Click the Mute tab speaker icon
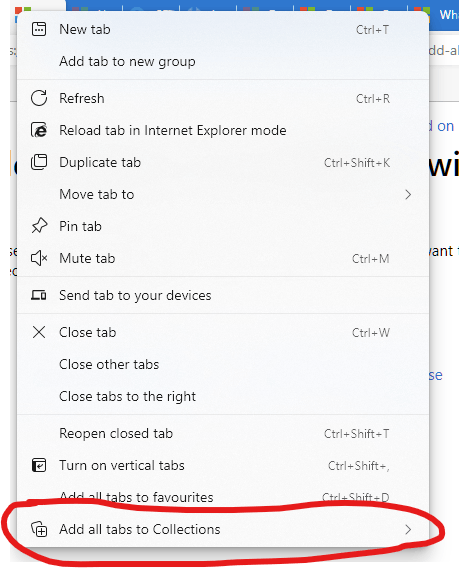 pos(39,258)
